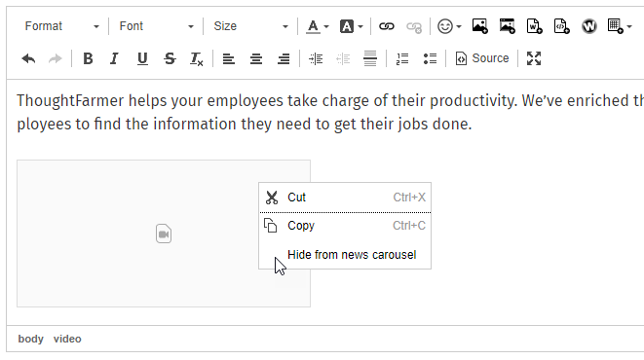Screen dimensions: 644x360
Task: Open the emoji smiley picker
Action: pos(449,26)
